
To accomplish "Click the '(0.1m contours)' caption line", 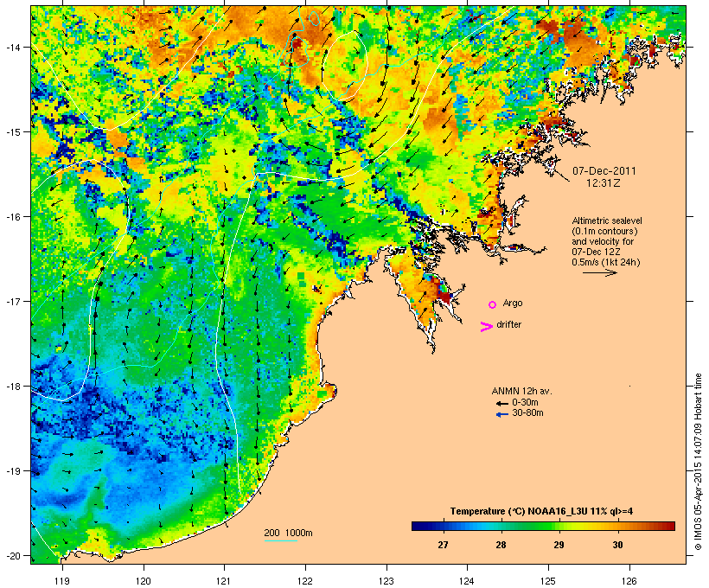I will (604, 231).
